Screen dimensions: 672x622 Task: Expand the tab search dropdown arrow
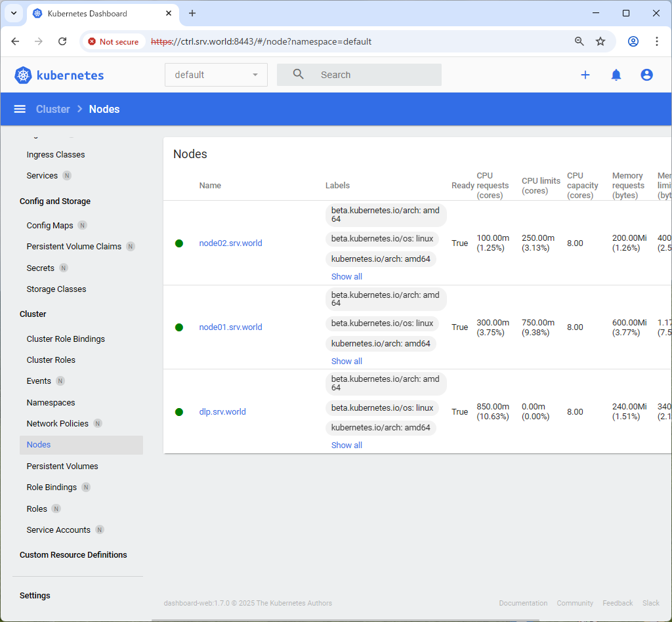click(x=13, y=13)
